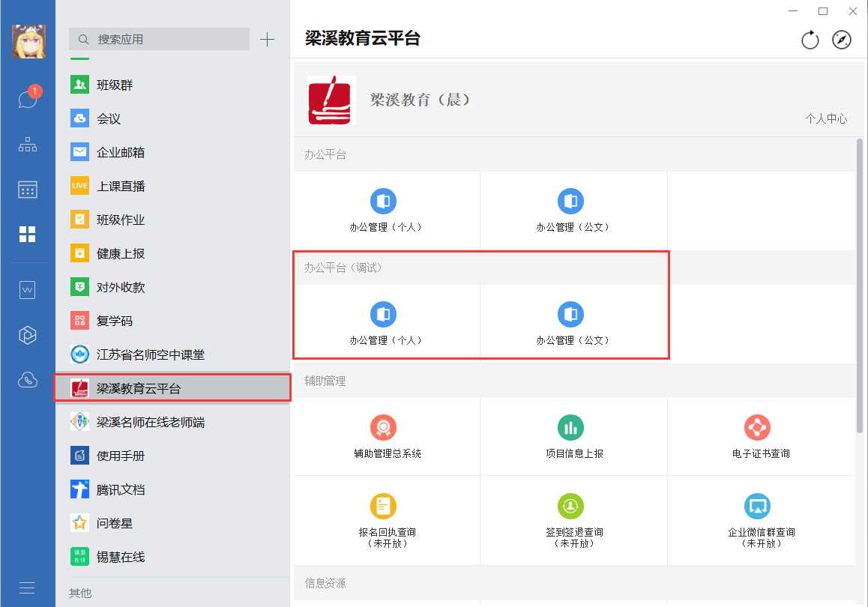Open 健康上报 app
The width and height of the screenshot is (868, 607).
click(x=172, y=253)
